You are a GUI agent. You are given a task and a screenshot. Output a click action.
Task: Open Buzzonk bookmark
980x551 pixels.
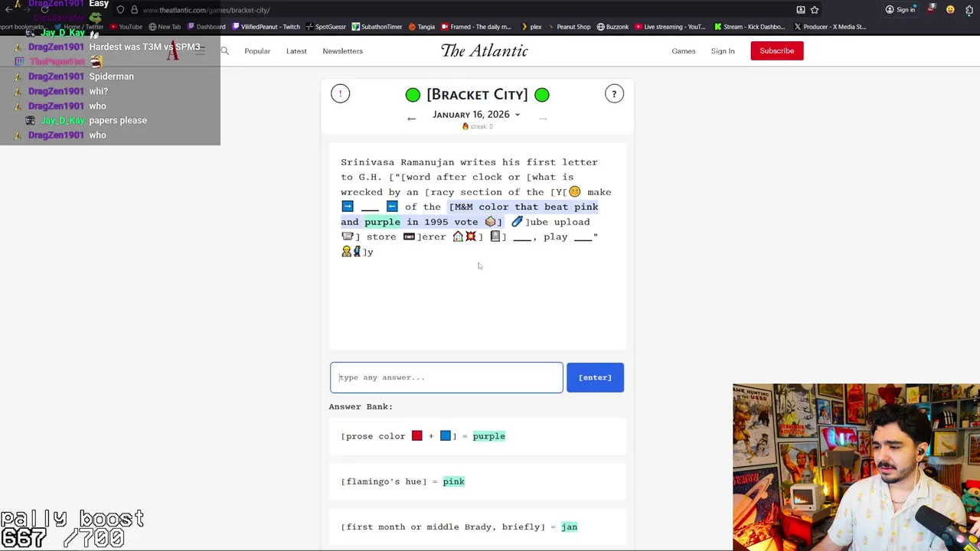click(612, 27)
